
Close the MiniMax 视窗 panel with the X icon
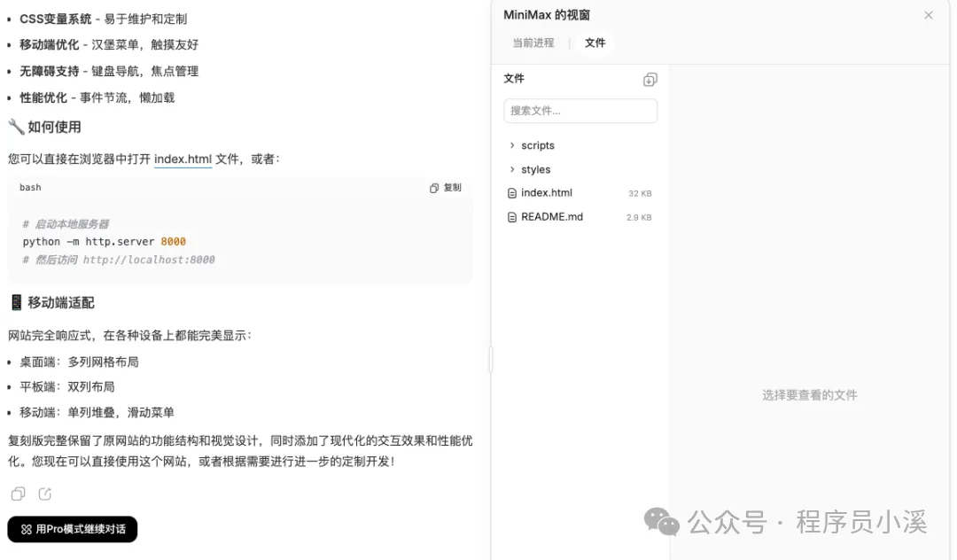928,15
